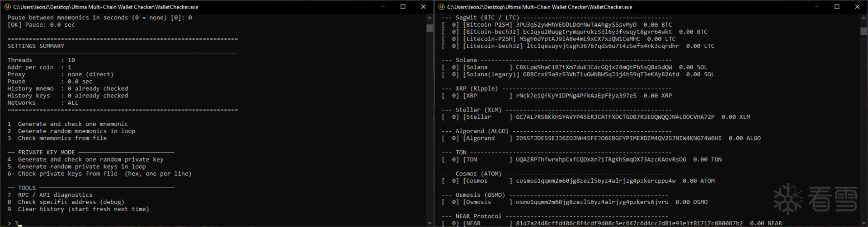The image size is (868, 227).
Task: Click the 'Threads : 10' settings row
Action: tap(41, 60)
